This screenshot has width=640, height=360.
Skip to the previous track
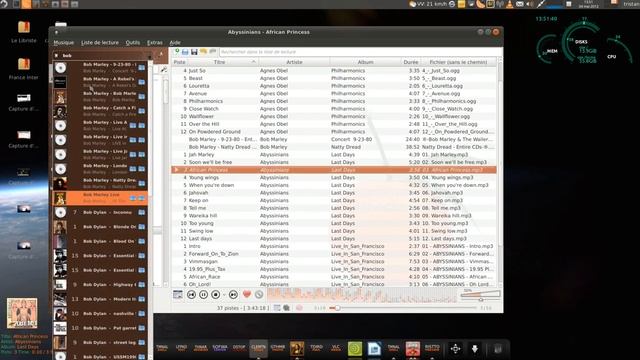[191, 295]
